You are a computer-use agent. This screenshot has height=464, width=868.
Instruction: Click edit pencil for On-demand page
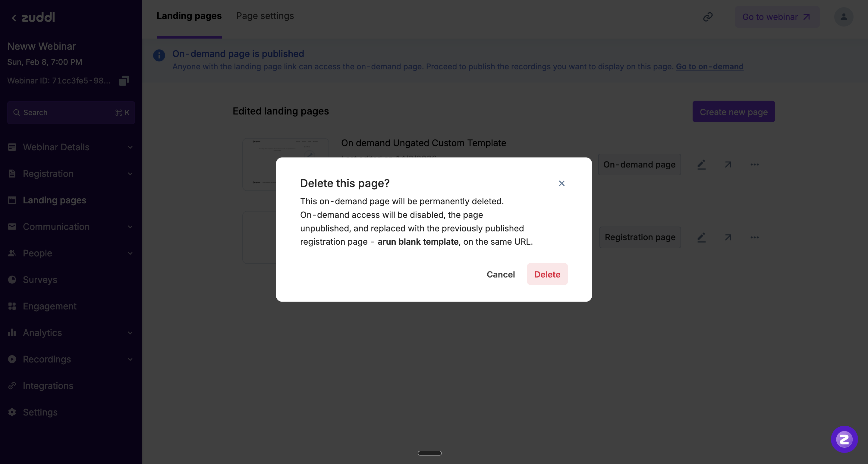click(x=701, y=165)
